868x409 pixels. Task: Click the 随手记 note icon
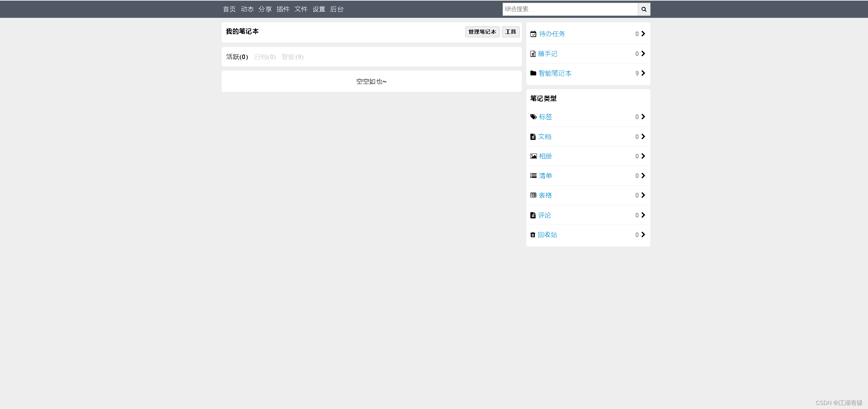(x=533, y=54)
